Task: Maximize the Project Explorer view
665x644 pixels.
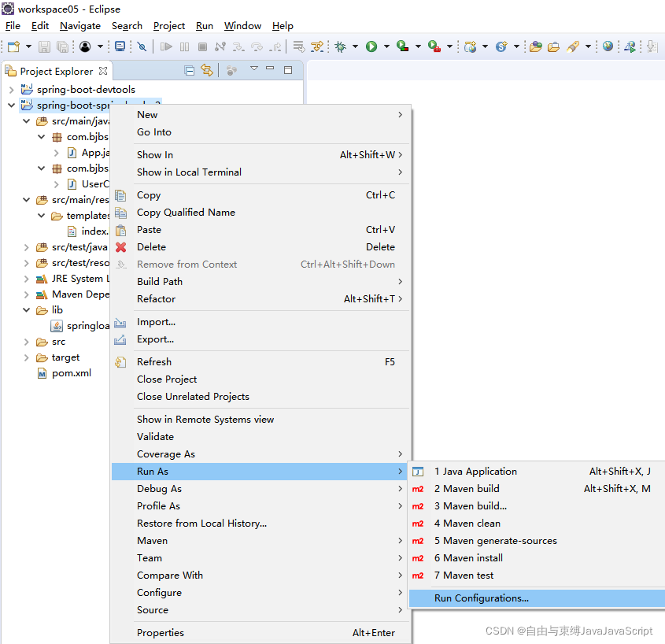Action: (288, 70)
